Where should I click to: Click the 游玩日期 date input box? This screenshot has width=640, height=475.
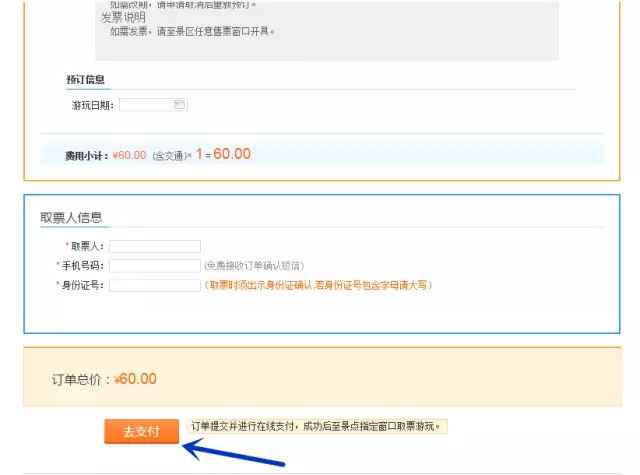147,104
